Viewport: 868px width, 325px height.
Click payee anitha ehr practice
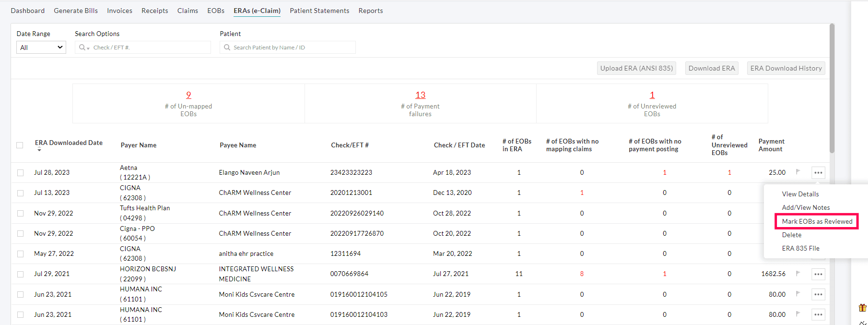point(246,253)
